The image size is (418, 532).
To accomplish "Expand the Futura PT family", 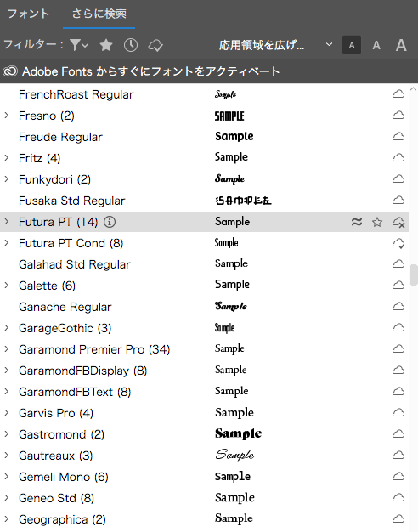I will (x=7, y=222).
